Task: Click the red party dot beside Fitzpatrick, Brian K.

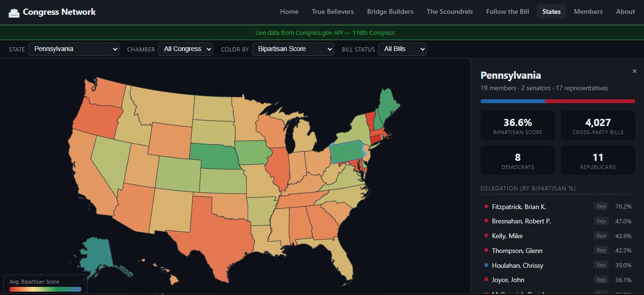Action: tap(486, 206)
